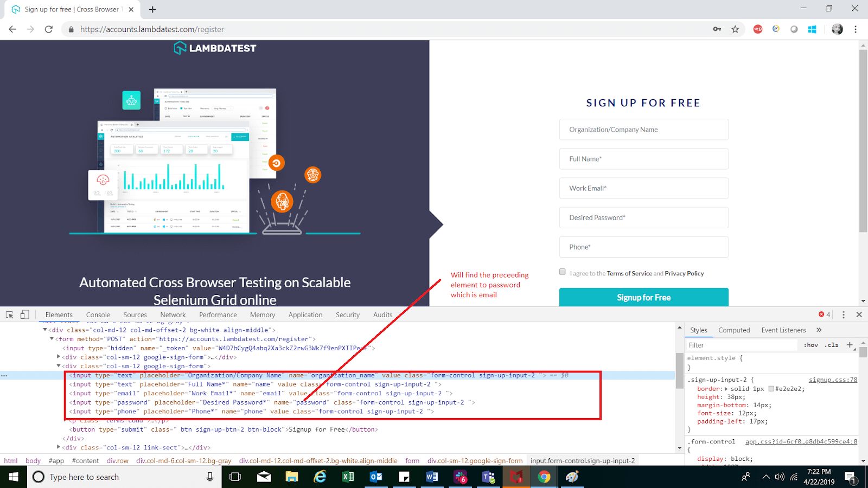Select the submit button line in DOM
868x488 pixels.
(x=225, y=429)
